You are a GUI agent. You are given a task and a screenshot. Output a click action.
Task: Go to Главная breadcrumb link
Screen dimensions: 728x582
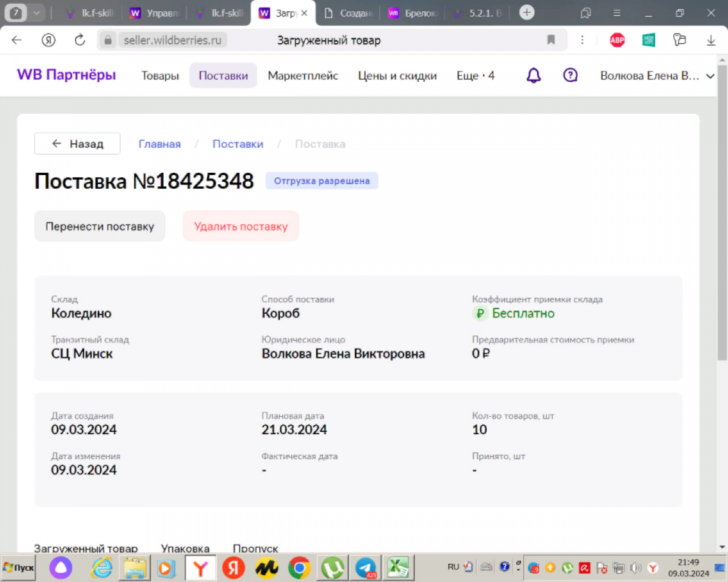[x=160, y=144]
